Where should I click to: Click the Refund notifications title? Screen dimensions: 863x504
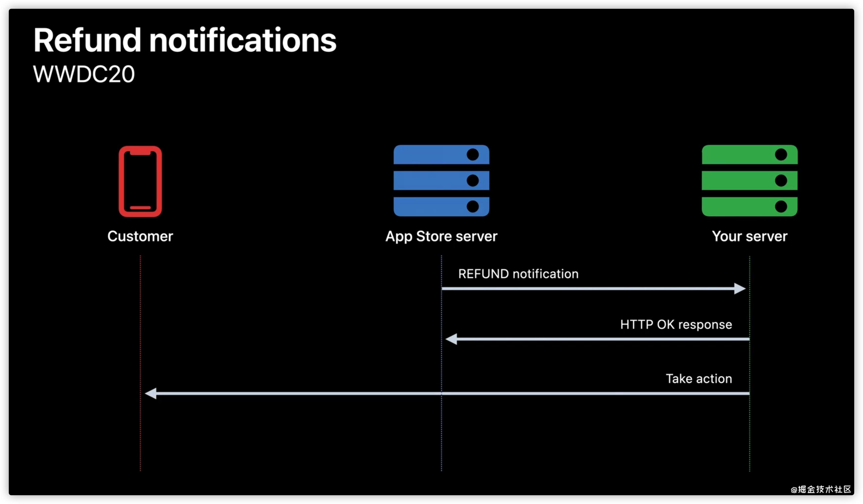[x=185, y=40]
